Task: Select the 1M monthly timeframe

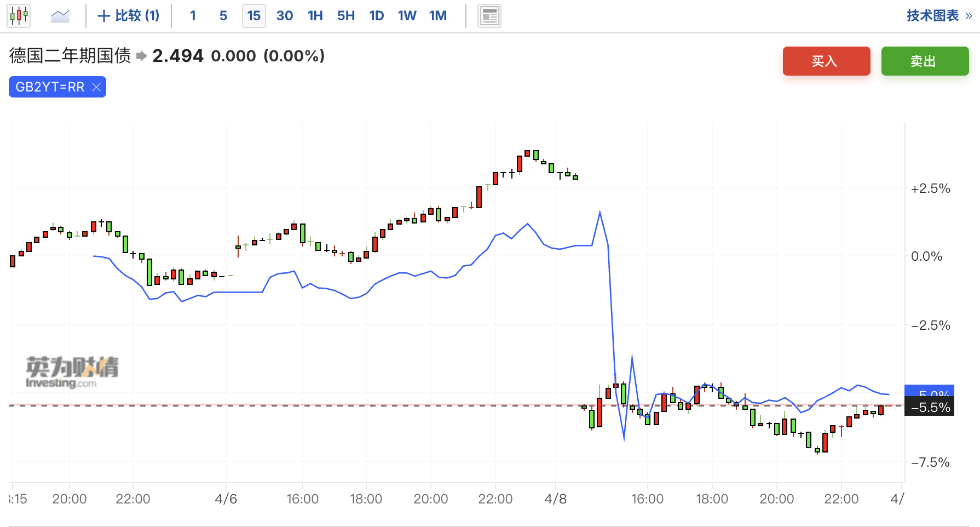Action: pyautogui.click(x=438, y=16)
